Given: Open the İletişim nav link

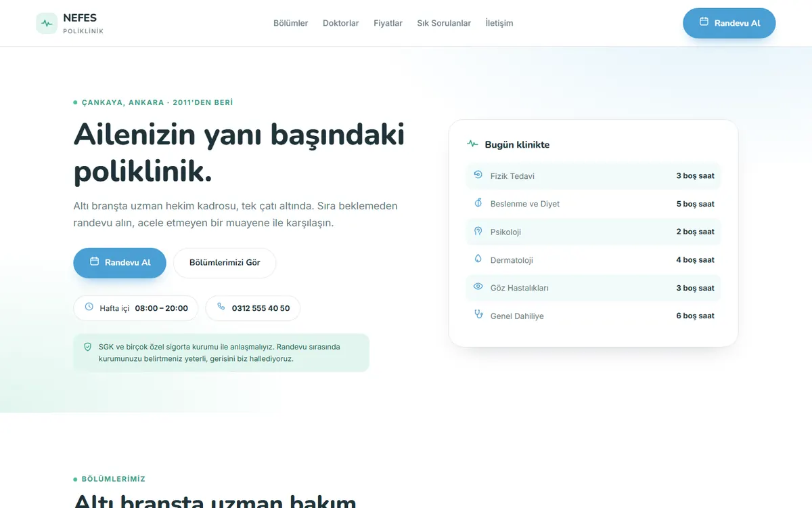Looking at the screenshot, I should (x=499, y=23).
